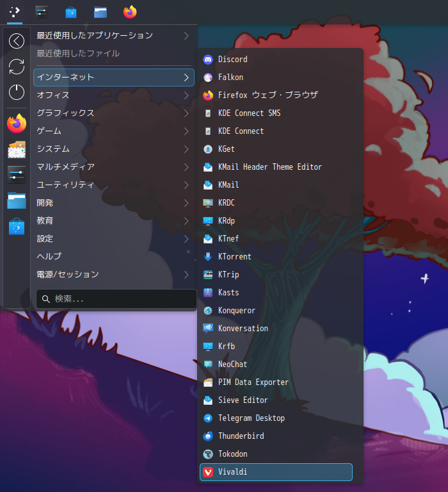
Task: Click the KTnef icon
Action: click(208, 239)
